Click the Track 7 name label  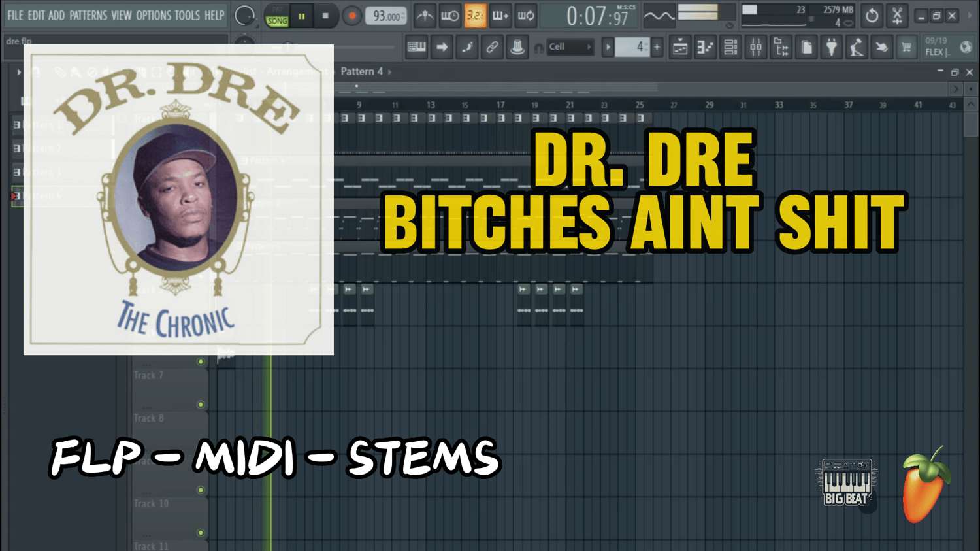coord(149,375)
